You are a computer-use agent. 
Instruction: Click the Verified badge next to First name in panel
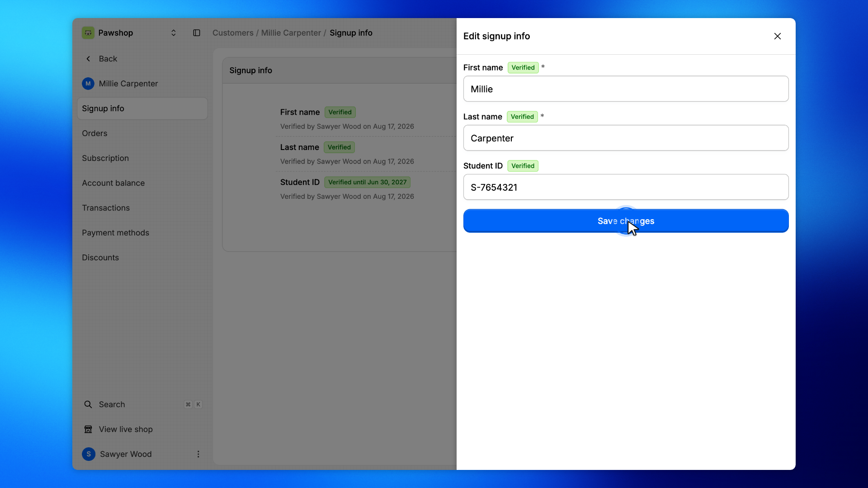pos(523,67)
